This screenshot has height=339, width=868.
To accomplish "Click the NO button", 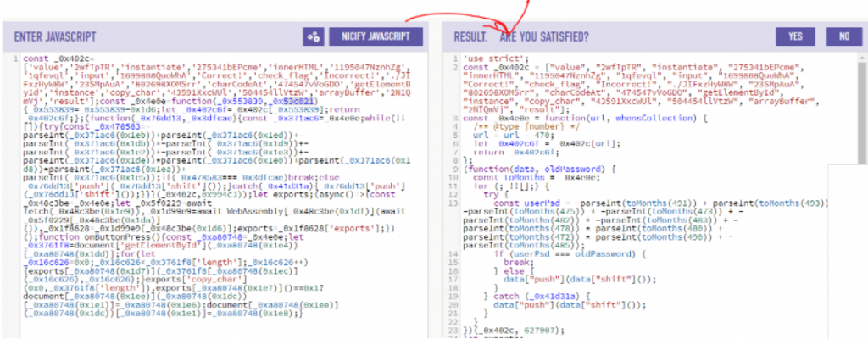I will click(843, 36).
